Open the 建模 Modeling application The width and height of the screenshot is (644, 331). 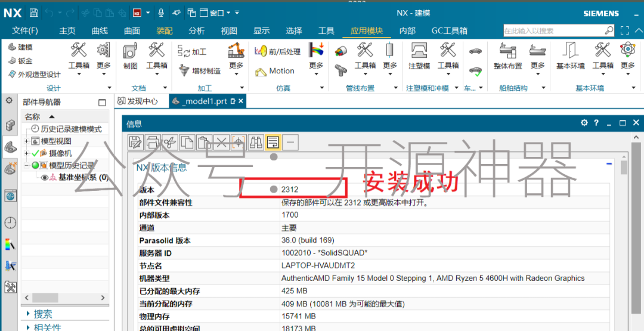[x=20, y=47]
